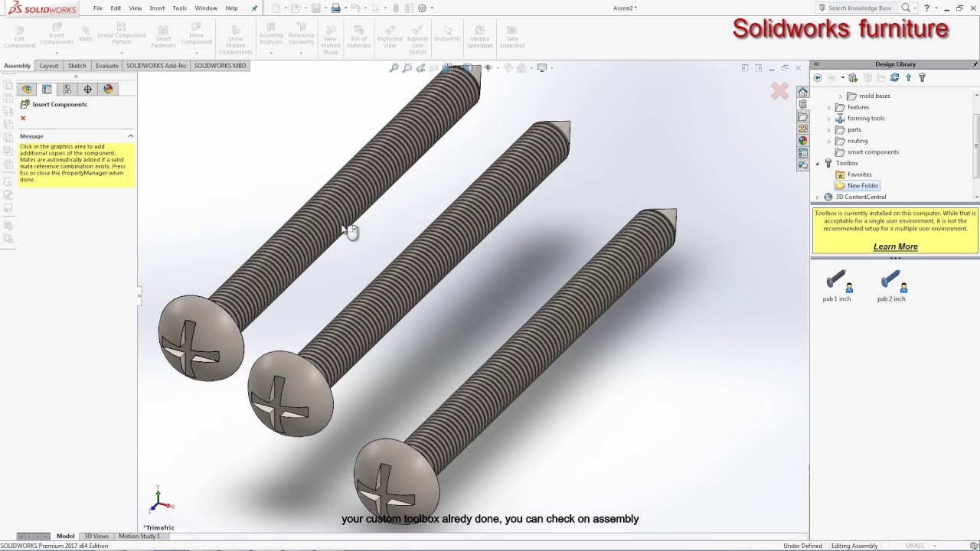
Task: Pin the Design Library pane
Action: coord(975,64)
